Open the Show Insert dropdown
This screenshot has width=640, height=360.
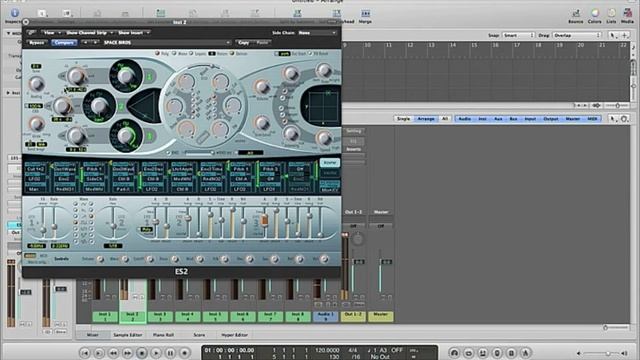pos(134,33)
